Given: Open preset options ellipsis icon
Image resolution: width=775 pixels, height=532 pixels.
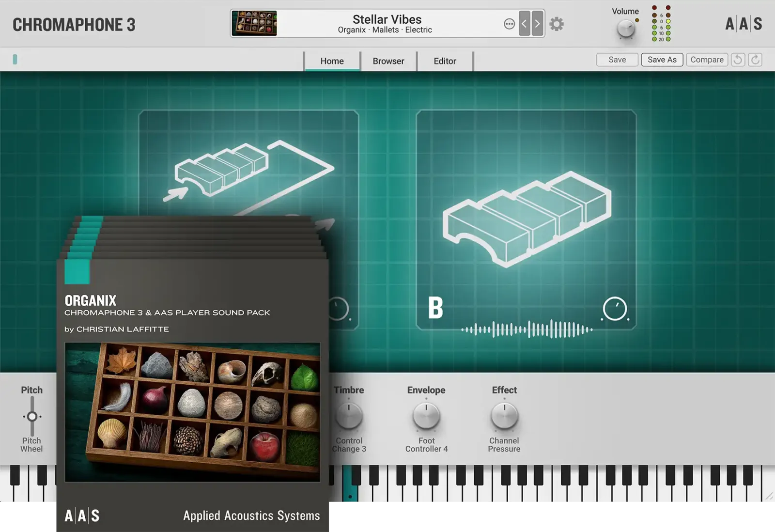Looking at the screenshot, I should pos(509,24).
